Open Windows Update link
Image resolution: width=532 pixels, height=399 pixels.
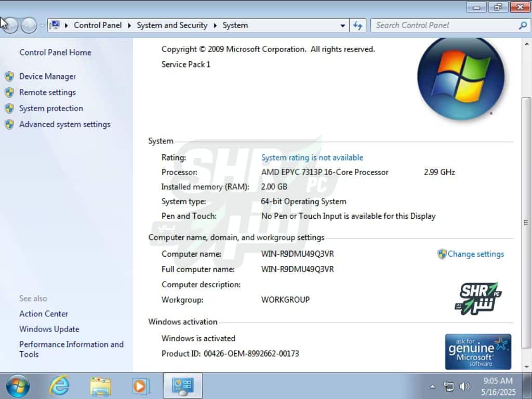pos(49,329)
